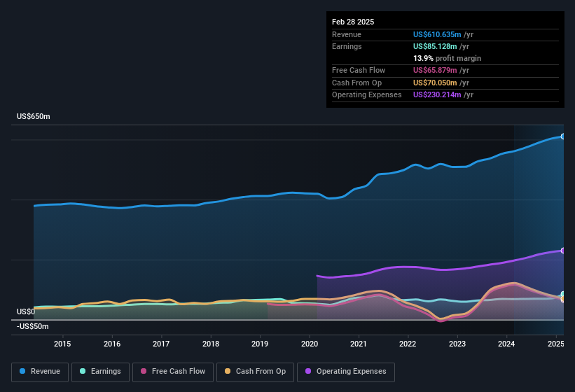Toggle the Earnings legend button
Viewport: 575px width, 392px height.
click(100, 372)
